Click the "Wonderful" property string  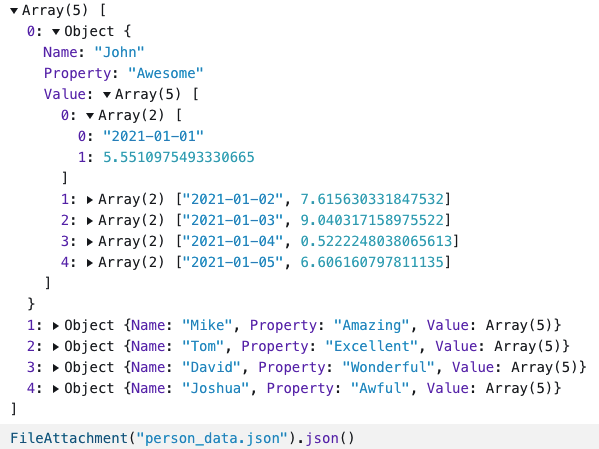[x=388, y=367]
